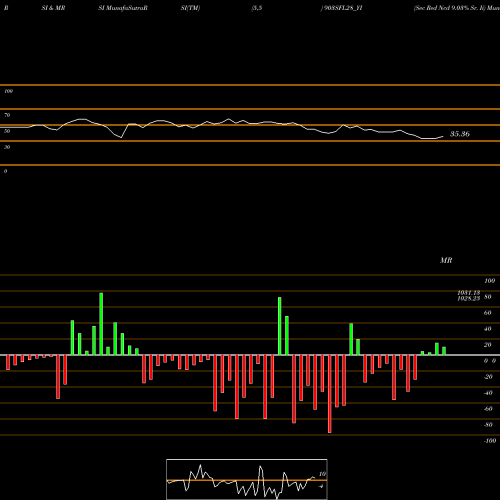Click the '(5,5' parameter text
Screen dimensions: 500x500
click(257, 8)
